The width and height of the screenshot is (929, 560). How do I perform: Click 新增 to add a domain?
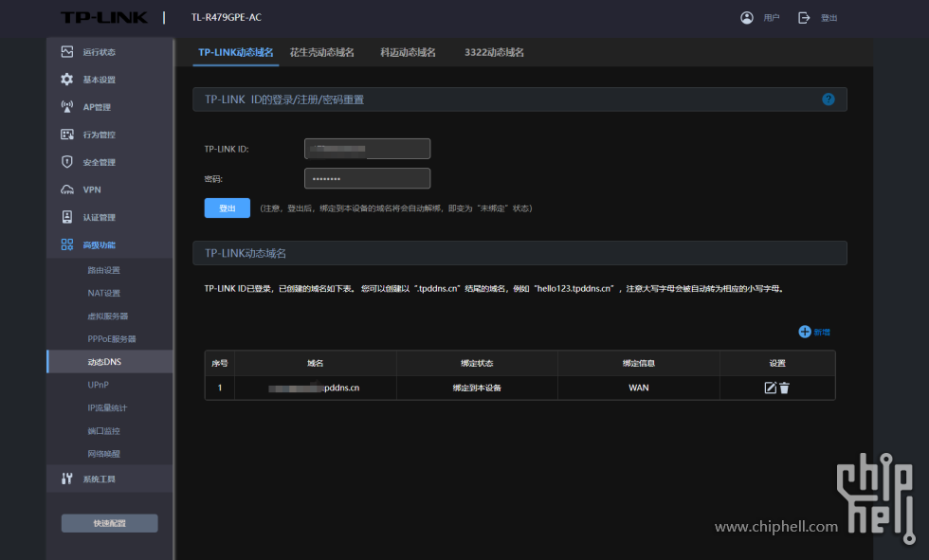pyautogui.click(x=822, y=332)
